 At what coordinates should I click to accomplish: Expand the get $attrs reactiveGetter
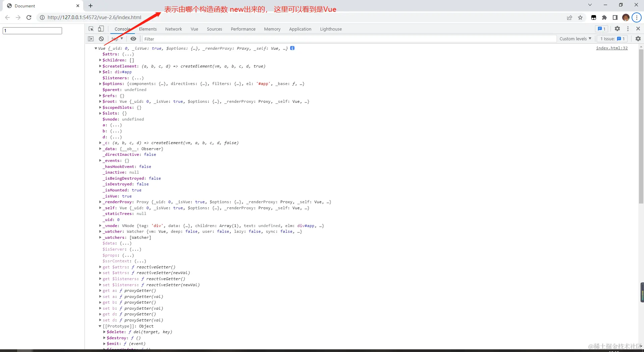point(100,267)
